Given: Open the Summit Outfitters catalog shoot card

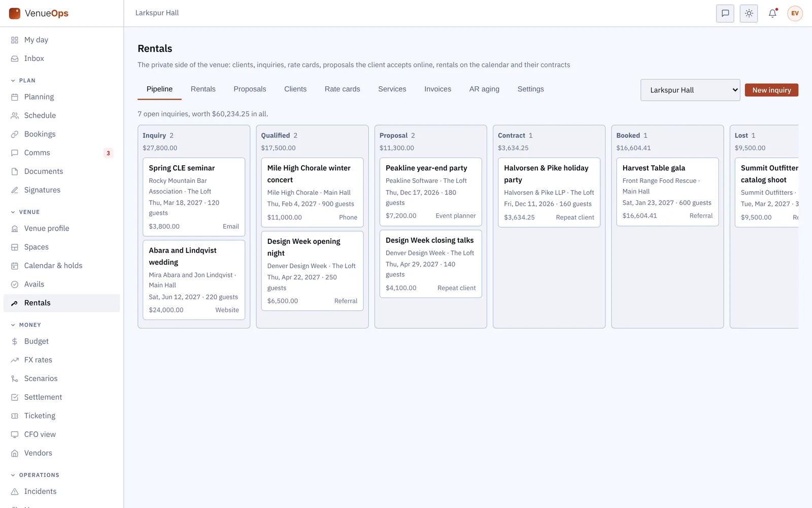Looking at the screenshot, I should 767,192.
